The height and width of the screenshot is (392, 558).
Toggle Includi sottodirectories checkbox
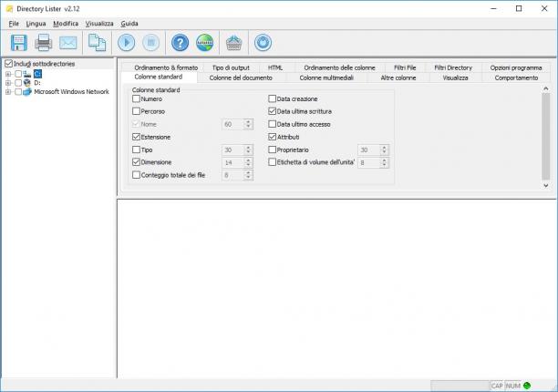8,64
